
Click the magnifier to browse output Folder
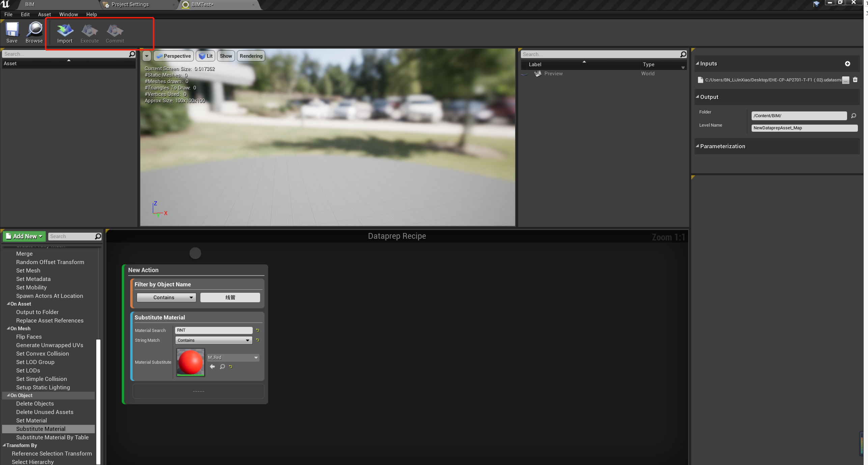click(854, 115)
